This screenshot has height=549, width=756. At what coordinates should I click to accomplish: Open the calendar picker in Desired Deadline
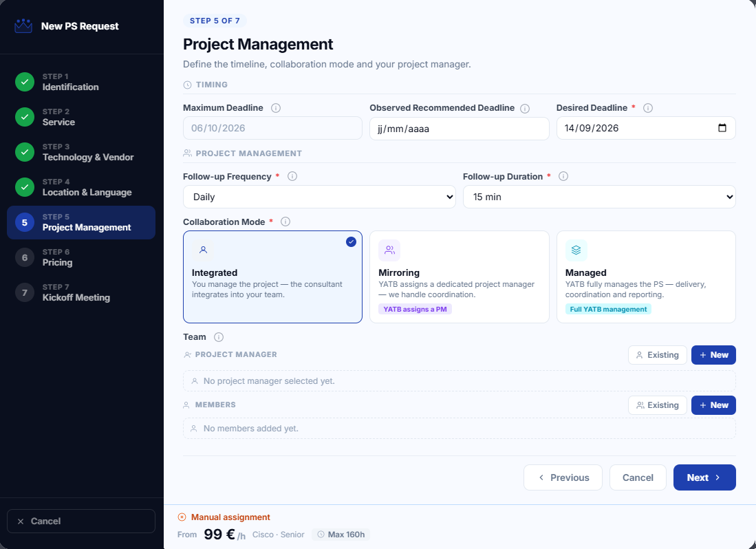pos(722,128)
